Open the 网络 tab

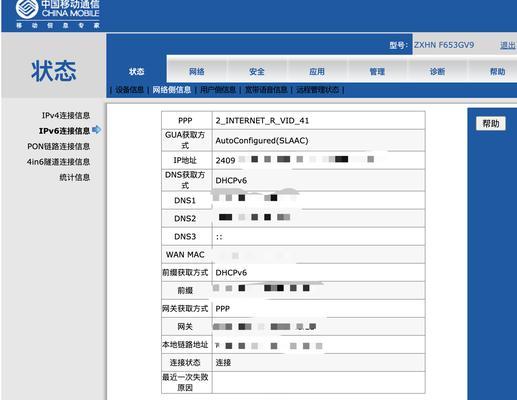click(x=197, y=71)
